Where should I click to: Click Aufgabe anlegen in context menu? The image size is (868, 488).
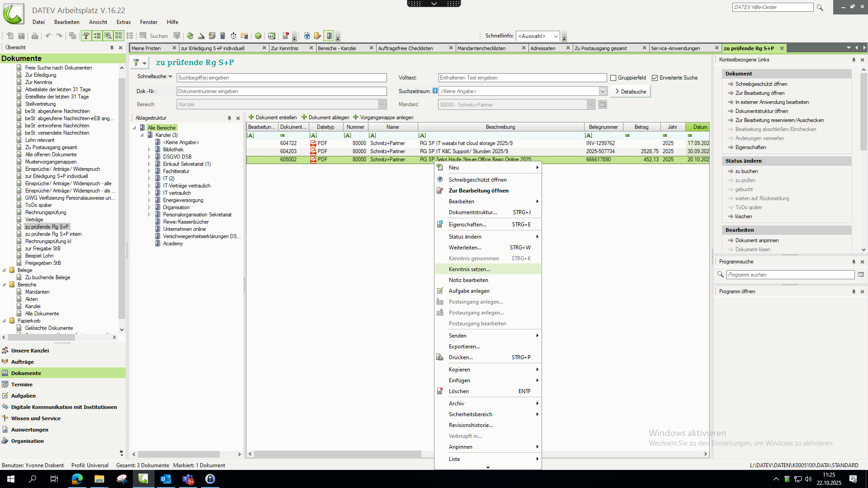click(x=469, y=291)
